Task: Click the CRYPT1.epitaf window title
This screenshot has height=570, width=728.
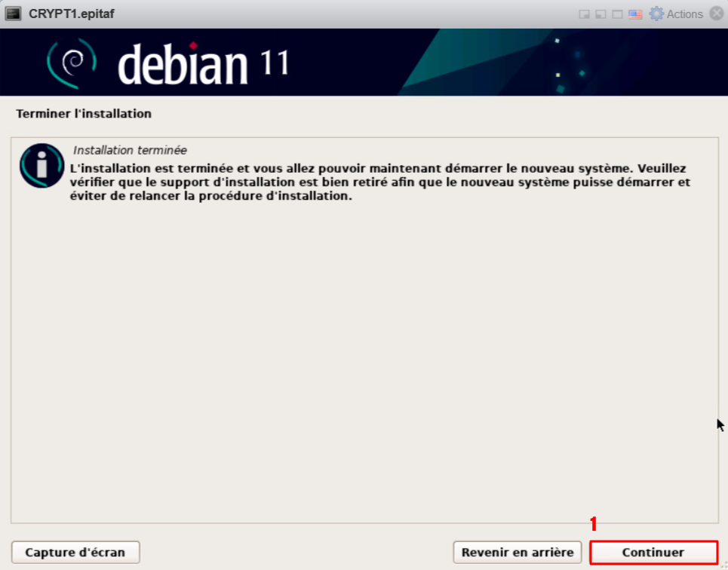Action: pos(72,14)
